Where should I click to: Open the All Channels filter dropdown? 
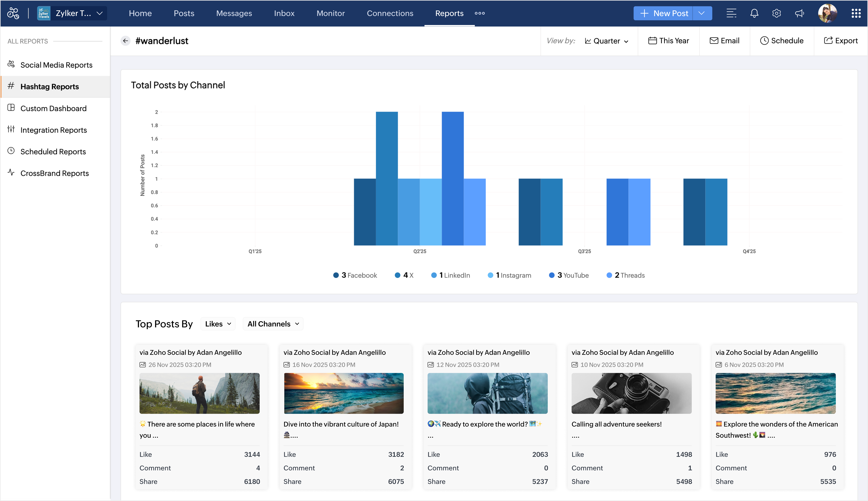pos(273,324)
